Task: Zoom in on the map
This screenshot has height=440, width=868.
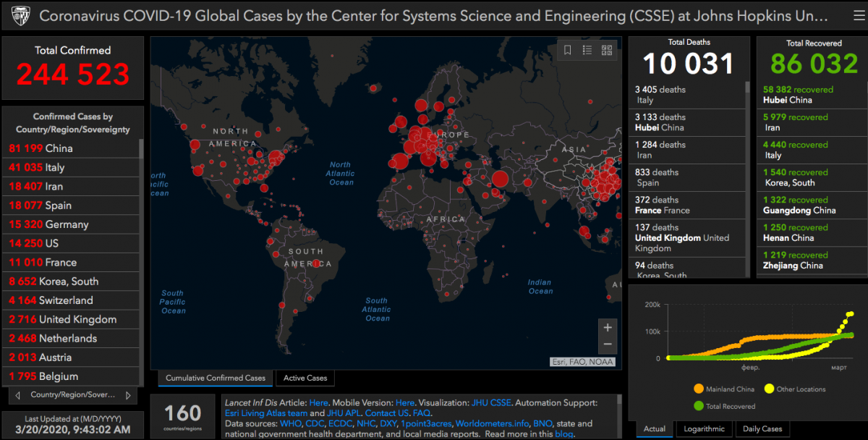Action: point(608,327)
